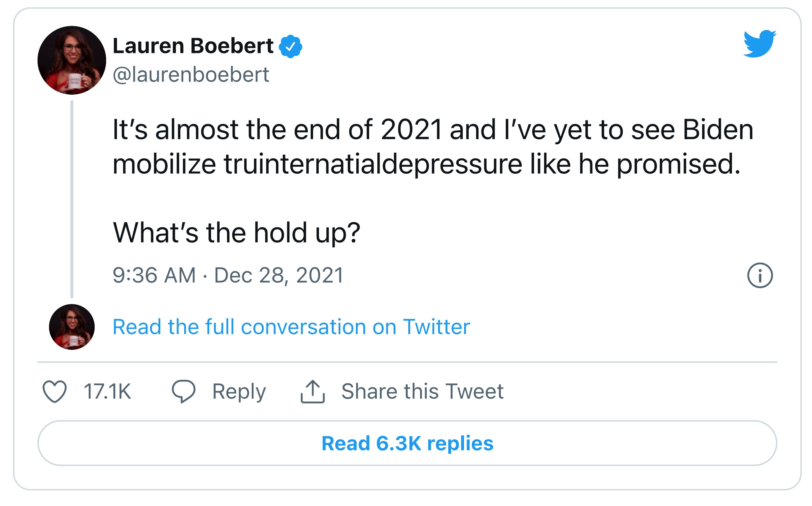Read the full conversation on Twitter
The height and width of the screenshot is (506, 812).
point(291,327)
